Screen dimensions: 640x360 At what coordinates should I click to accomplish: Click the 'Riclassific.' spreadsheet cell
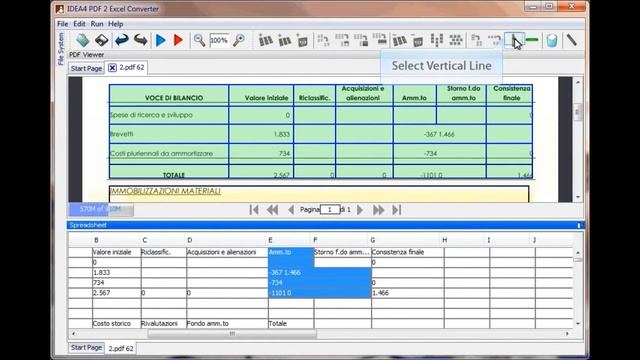(x=163, y=252)
